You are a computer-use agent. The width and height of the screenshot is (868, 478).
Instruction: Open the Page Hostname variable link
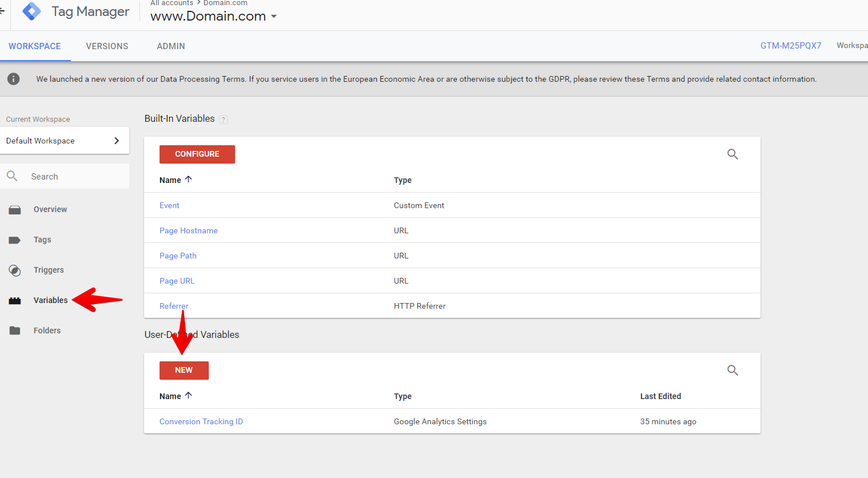[189, 230]
